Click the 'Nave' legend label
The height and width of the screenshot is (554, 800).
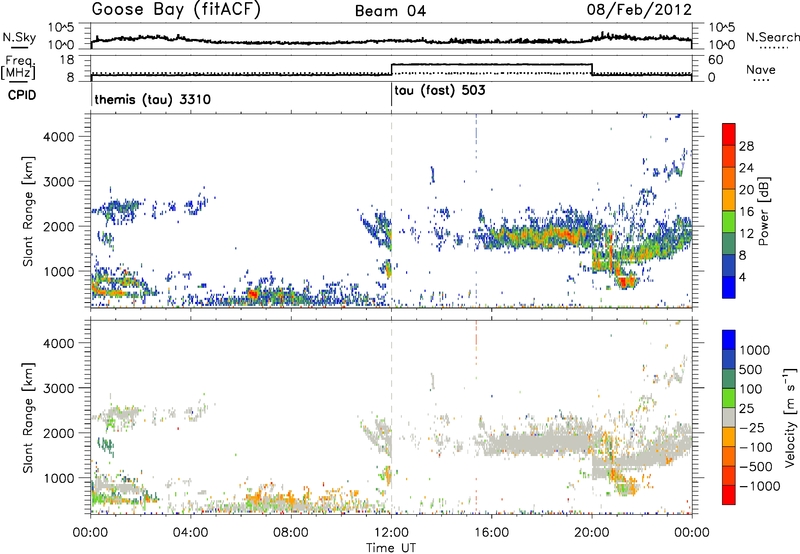tap(761, 70)
